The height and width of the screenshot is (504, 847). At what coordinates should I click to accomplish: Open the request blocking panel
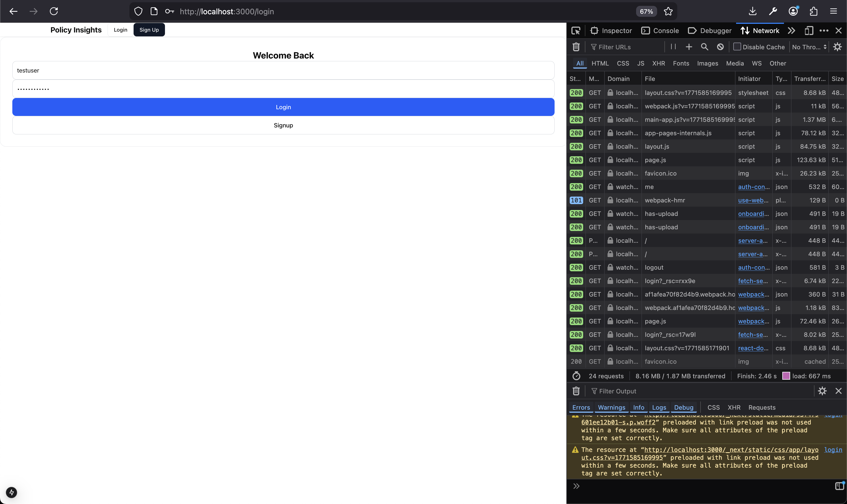point(720,47)
